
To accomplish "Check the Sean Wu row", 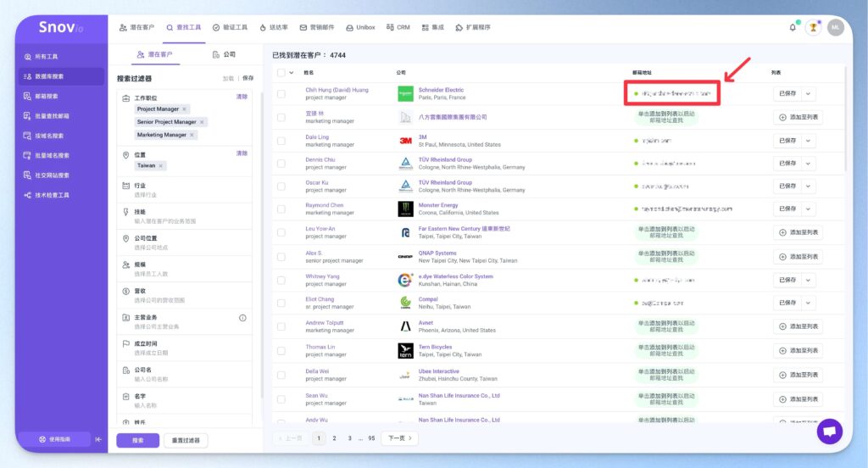I will click(281, 399).
